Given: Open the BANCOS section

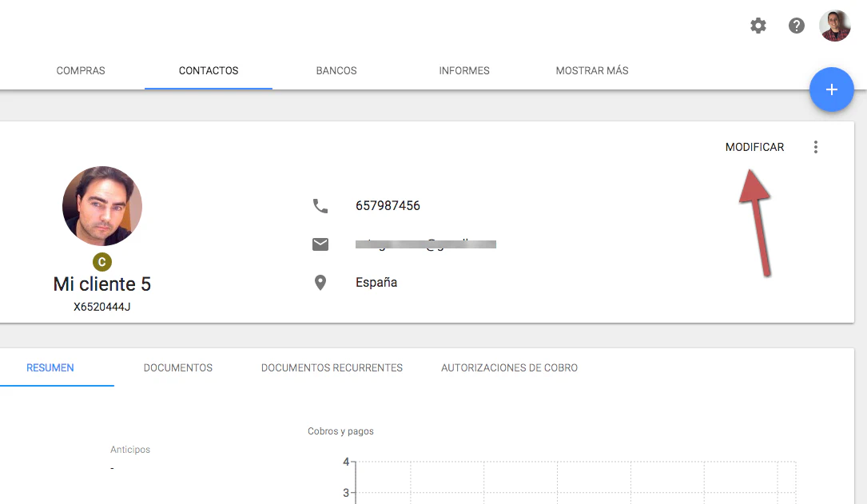Looking at the screenshot, I should pos(336,70).
